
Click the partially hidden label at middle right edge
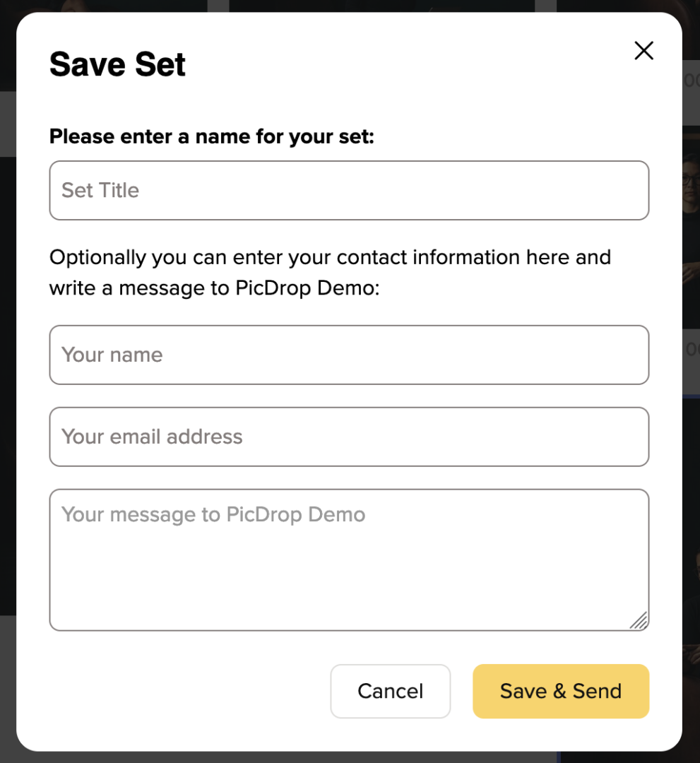point(691,350)
